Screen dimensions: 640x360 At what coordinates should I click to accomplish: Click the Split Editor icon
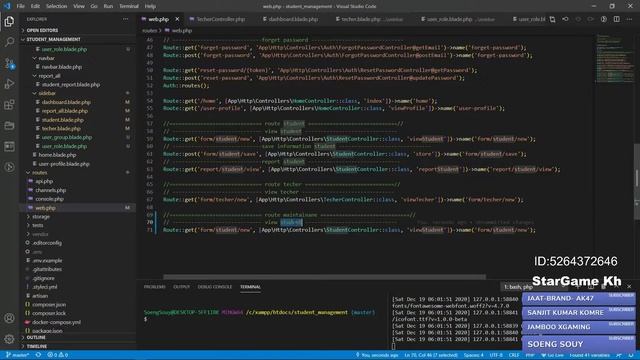coord(617,19)
